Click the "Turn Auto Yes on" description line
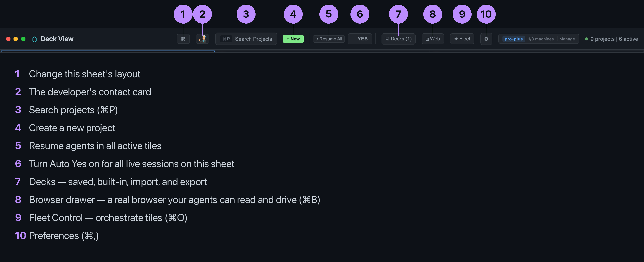 click(x=131, y=164)
